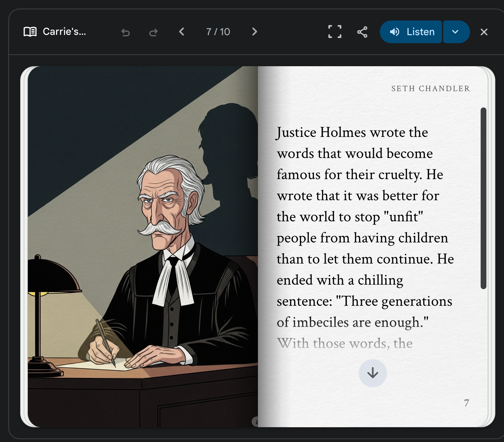The height and width of the screenshot is (442, 504).
Task: Click the undo arrow icon
Action: (x=125, y=32)
